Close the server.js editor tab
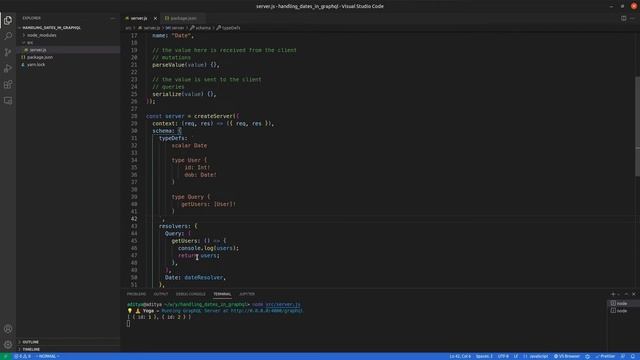Viewport: 640px width, 360px height. [155, 18]
